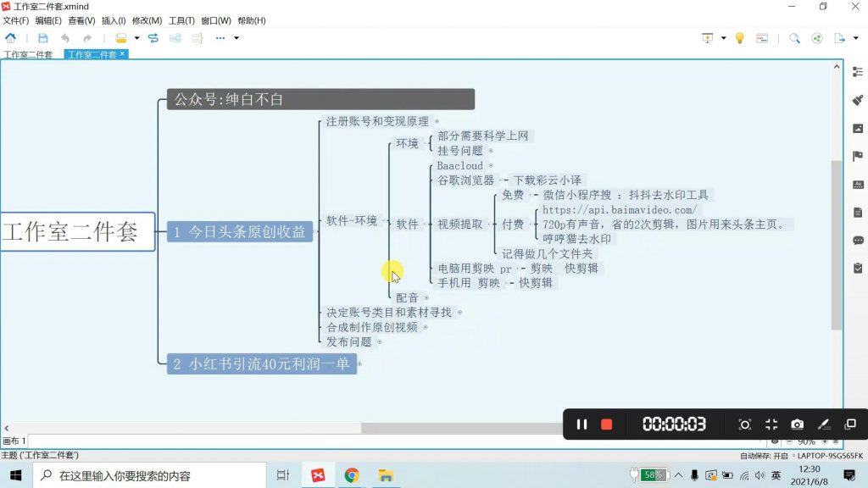The height and width of the screenshot is (488, 868).
Task: Add a boundary around topics
Action: [x=175, y=38]
